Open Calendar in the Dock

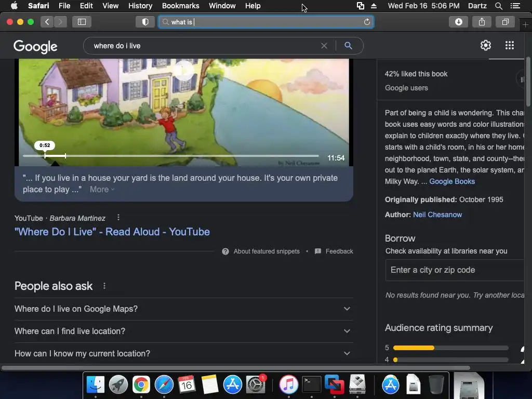(187, 384)
